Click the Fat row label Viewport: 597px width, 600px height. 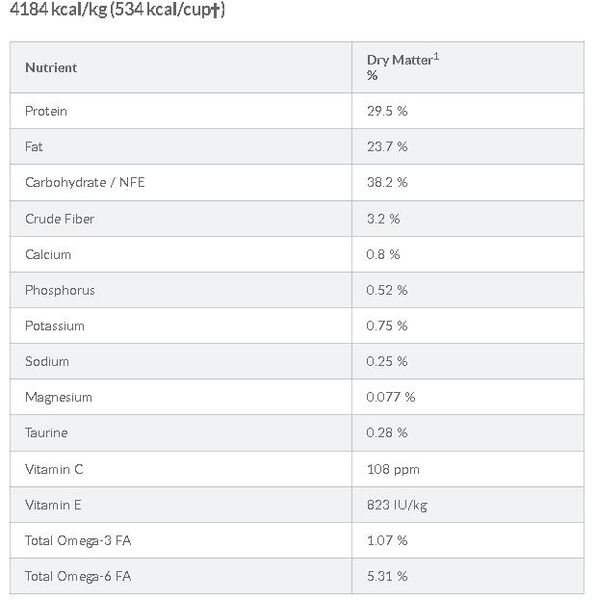(x=34, y=147)
